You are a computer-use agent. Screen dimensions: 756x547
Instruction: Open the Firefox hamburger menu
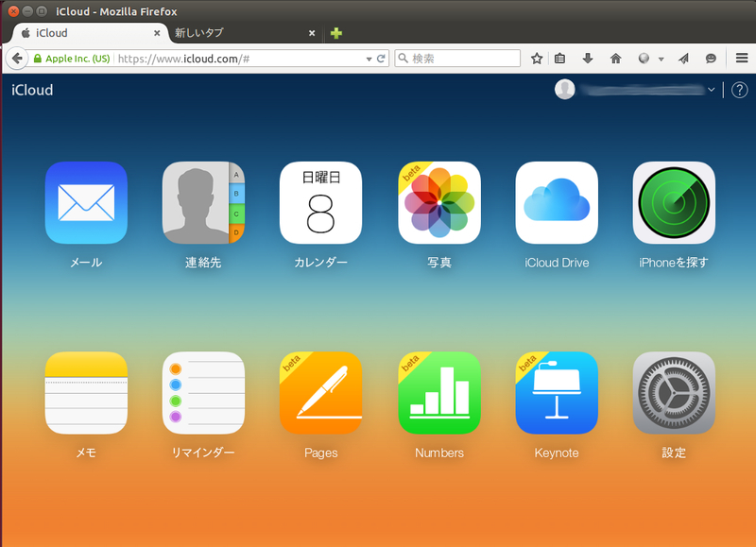point(742,59)
